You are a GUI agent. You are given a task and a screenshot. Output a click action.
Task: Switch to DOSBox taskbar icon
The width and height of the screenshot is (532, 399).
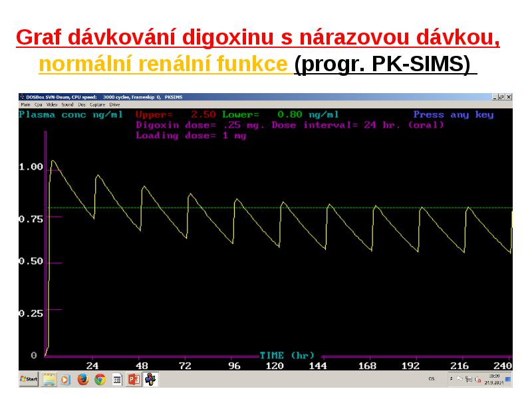click(x=150, y=379)
